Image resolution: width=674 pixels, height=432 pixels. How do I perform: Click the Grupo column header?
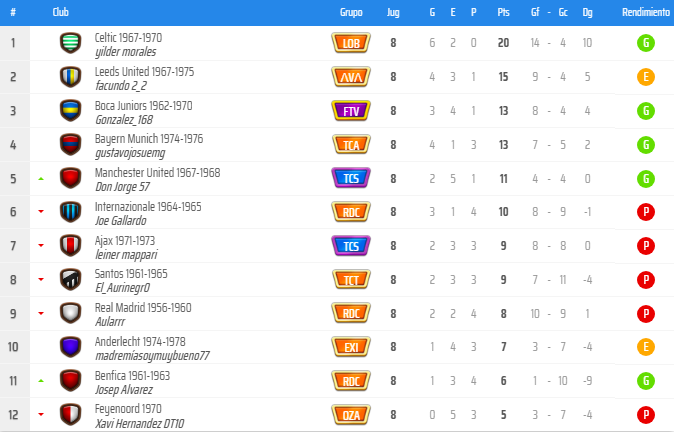[x=351, y=12]
